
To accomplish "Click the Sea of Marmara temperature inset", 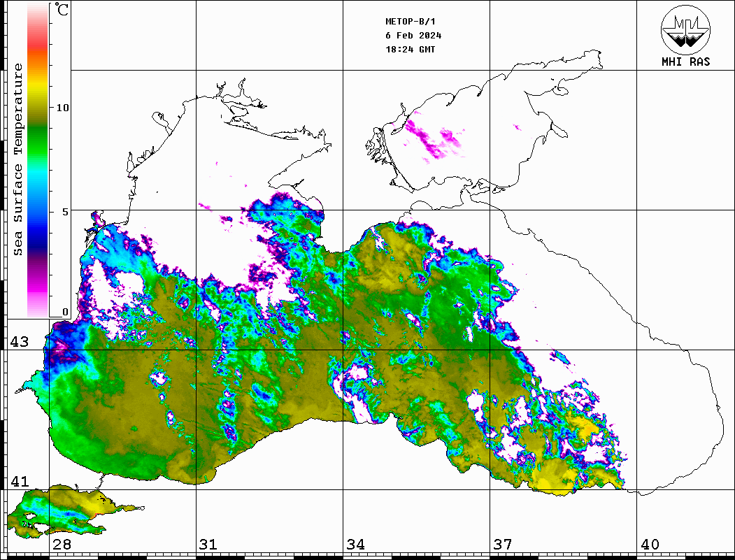I will coord(75,511).
